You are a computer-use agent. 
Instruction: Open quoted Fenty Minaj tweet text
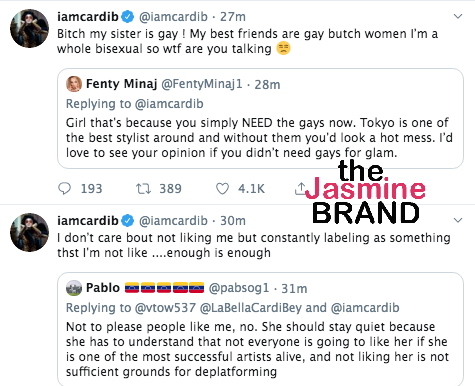click(259, 138)
